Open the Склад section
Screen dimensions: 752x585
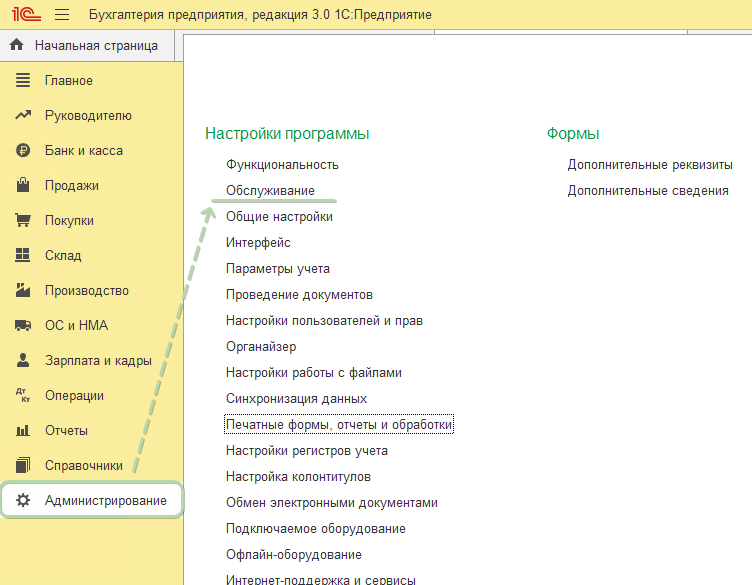point(91,255)
